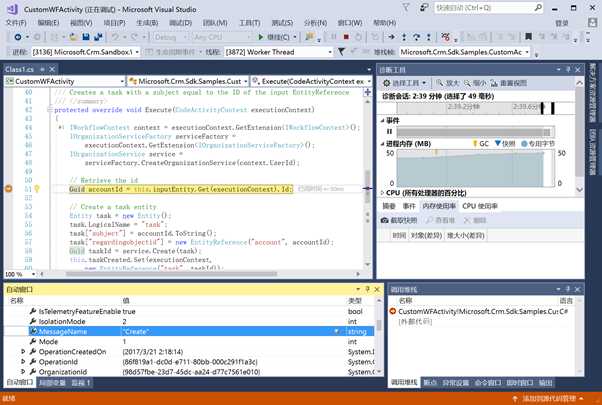Toggle private bytes legend in memory graph
This screenshot has width=602, height=405.
(538, 144)
